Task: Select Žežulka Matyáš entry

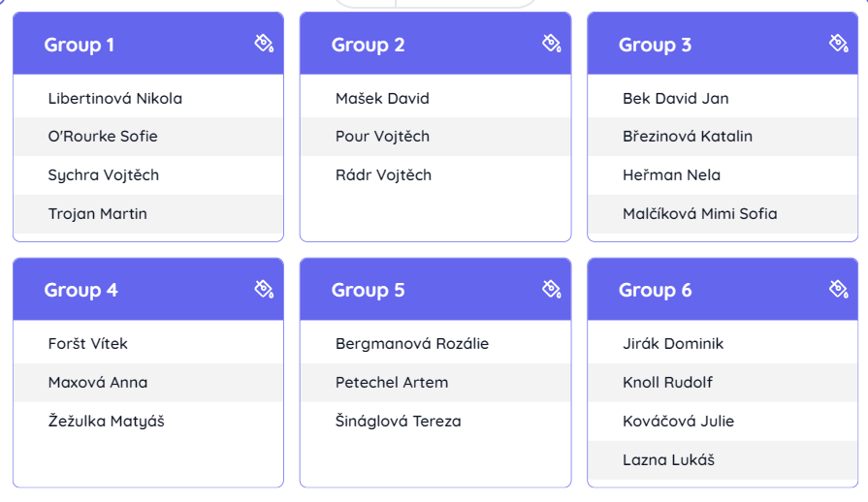Action: 107,422
